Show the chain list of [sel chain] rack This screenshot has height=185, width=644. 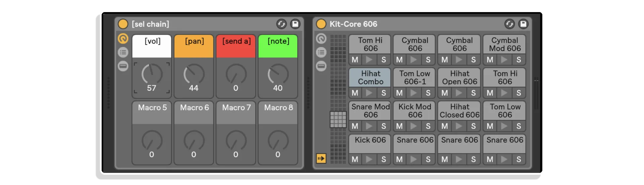pyautogui.click(x=123, y=52)
